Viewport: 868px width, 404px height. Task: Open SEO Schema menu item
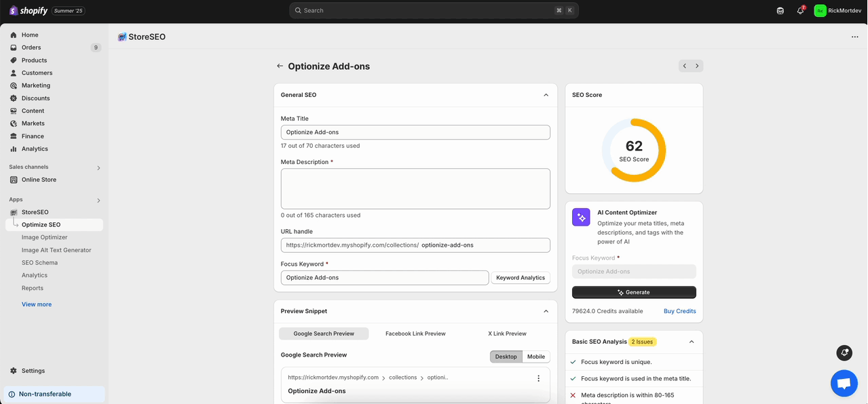(39, 263)
